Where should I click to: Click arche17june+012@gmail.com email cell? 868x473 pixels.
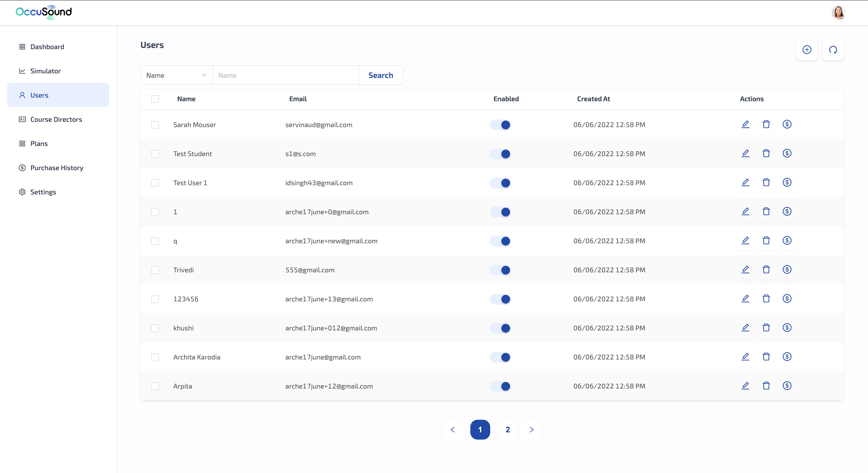331,328
